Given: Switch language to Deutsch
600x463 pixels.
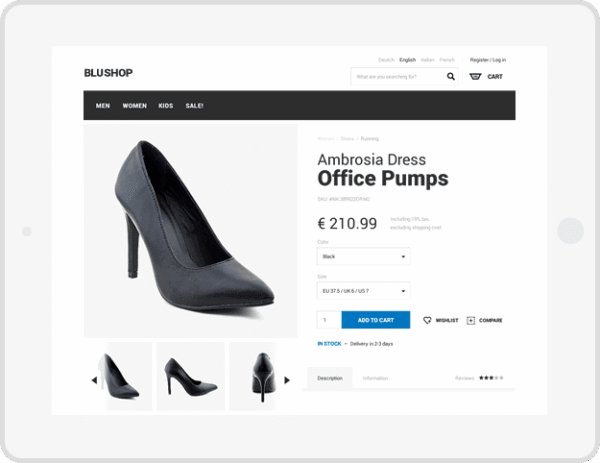Looking at the screenshot, I should click(x=386, y=60).
